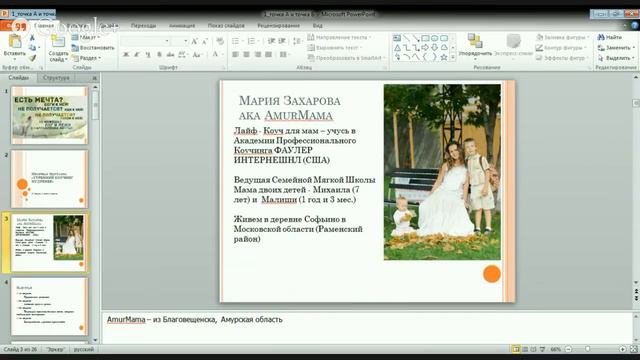The width and height of the screenshot is (640, 360).
Task: Click the Cut scissors icon
Action: coord(32,38)
